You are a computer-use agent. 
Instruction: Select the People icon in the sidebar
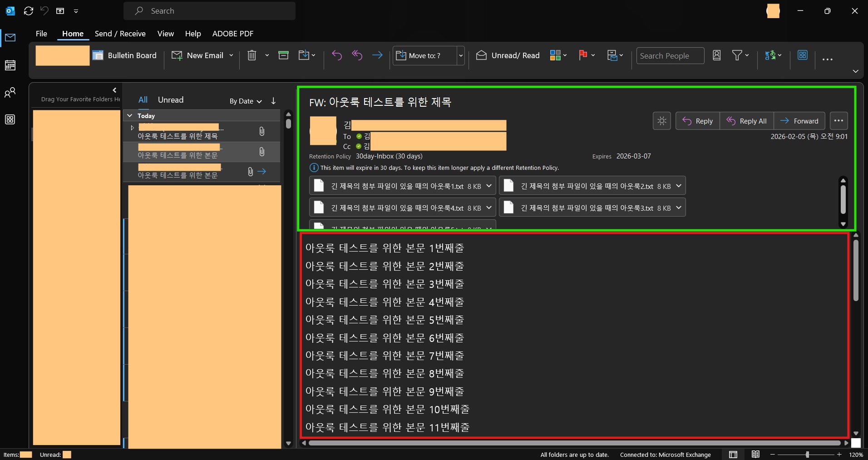(x=10, y=93)
